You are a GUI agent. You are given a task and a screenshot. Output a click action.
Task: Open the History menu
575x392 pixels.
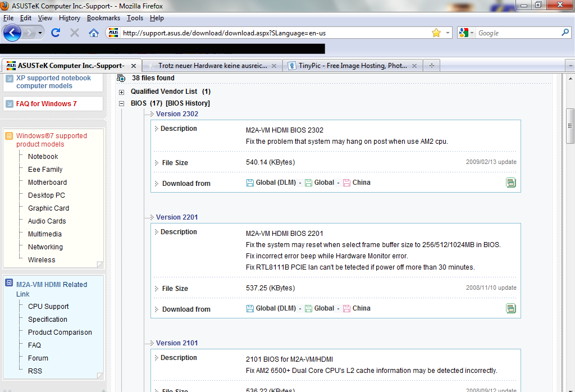69,18
